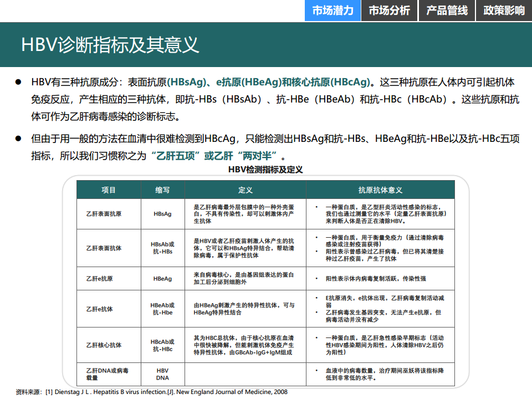Click the table caption HBV检测指标及定义

click(x=265, y=170)
